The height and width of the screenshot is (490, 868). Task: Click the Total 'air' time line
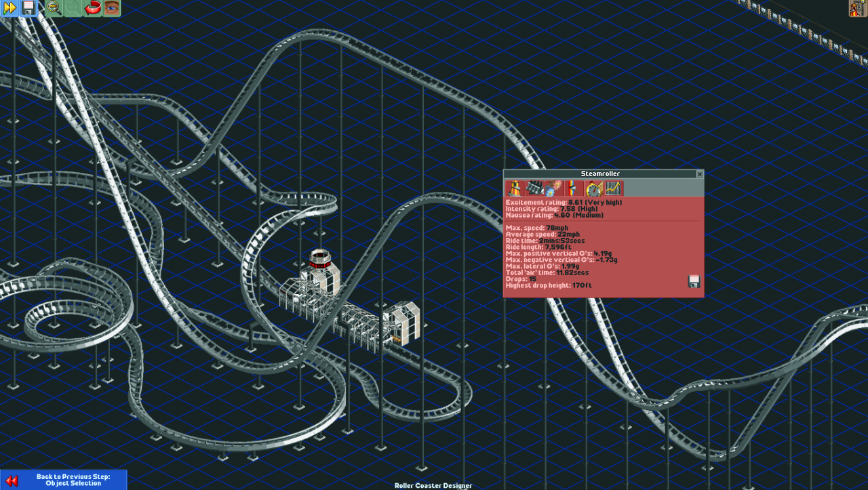click(547, 272)
